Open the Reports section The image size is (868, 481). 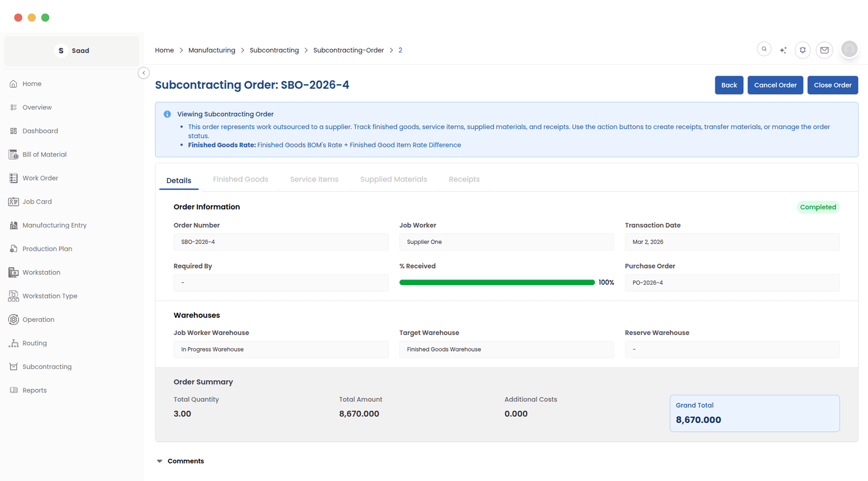click(x=34, y=390)
